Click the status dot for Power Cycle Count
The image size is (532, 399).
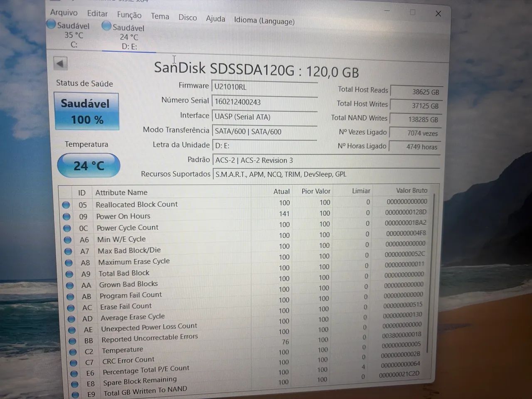tap(67, 228)
